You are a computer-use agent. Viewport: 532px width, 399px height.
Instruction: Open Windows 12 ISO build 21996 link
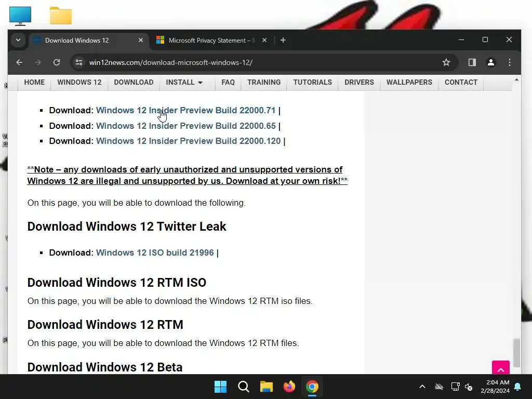click(155, 252)
